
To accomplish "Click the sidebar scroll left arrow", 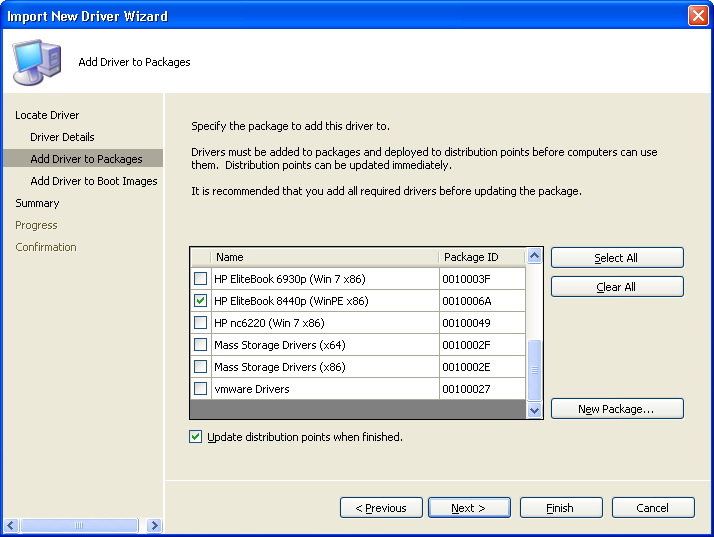I will [11, 525].
